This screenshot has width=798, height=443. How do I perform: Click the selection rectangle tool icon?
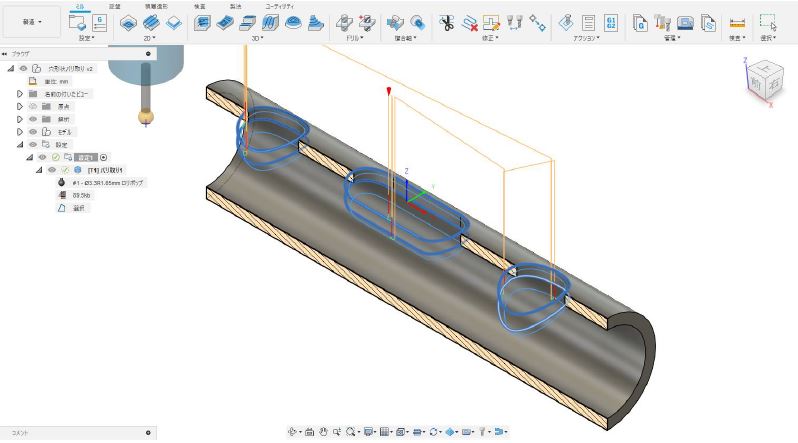tap(766, 22)
